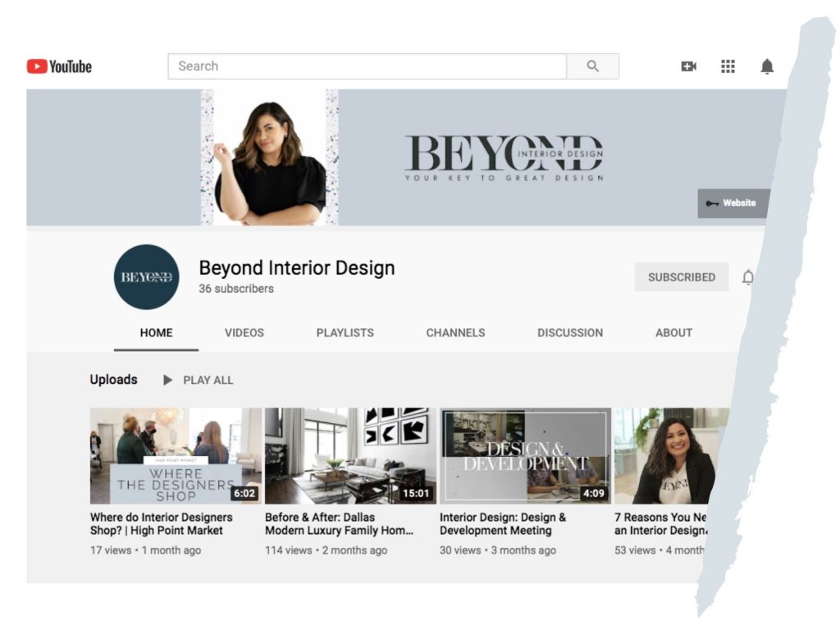Screen dimensions: 840x630
Task: Go to the Channels tab
Action: point(455,333)
